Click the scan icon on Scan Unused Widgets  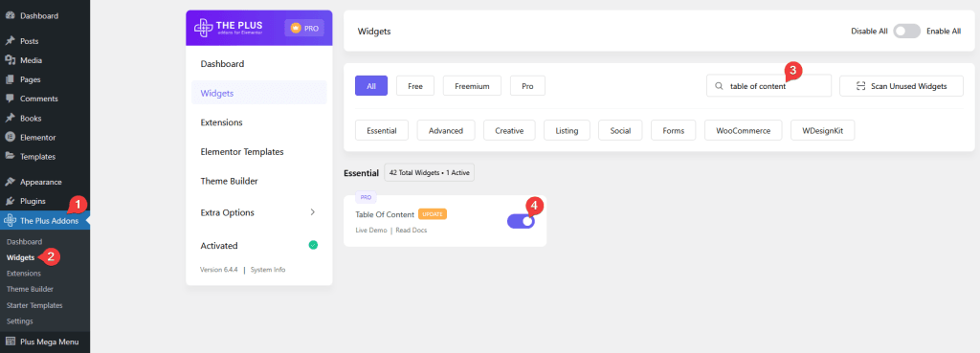[x=860, y=86]
